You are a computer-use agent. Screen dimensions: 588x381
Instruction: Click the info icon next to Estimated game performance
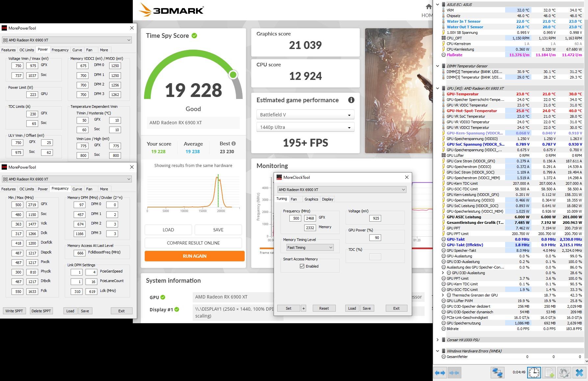[x=351, y=100]
